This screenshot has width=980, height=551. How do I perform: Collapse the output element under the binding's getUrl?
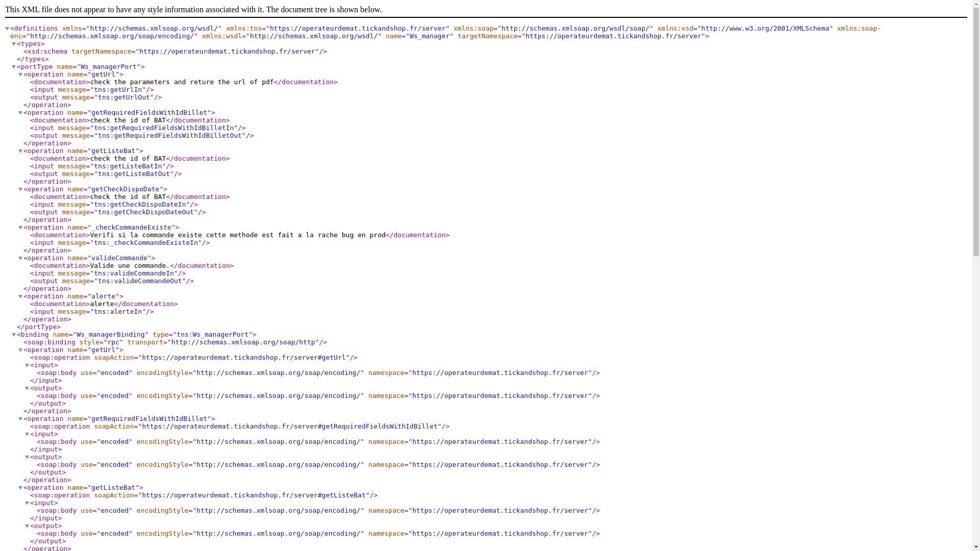[x=27, y=388]
